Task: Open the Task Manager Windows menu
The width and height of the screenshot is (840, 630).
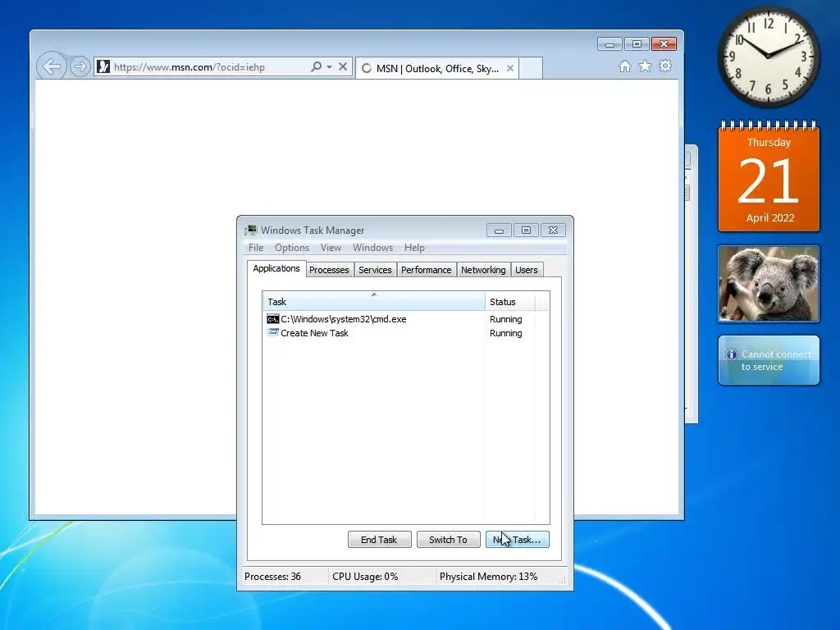Action: (372, 248)
